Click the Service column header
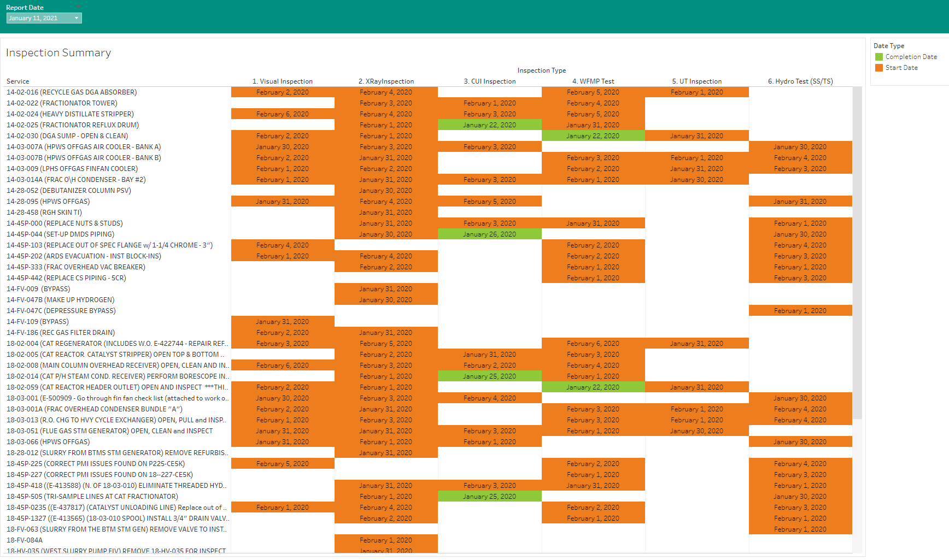Screen dimensions: 949x560 (x=18, y=81)
